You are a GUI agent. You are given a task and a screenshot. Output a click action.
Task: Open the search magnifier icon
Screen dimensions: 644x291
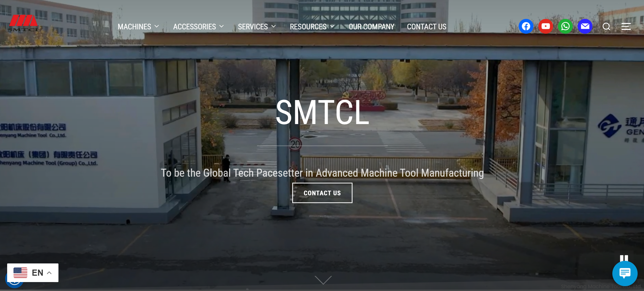(606, 27)
